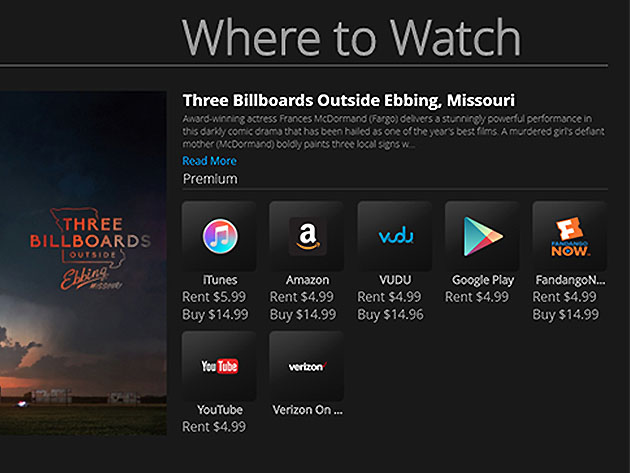
Task: Click the Premium section label
Action: point(210,179)
